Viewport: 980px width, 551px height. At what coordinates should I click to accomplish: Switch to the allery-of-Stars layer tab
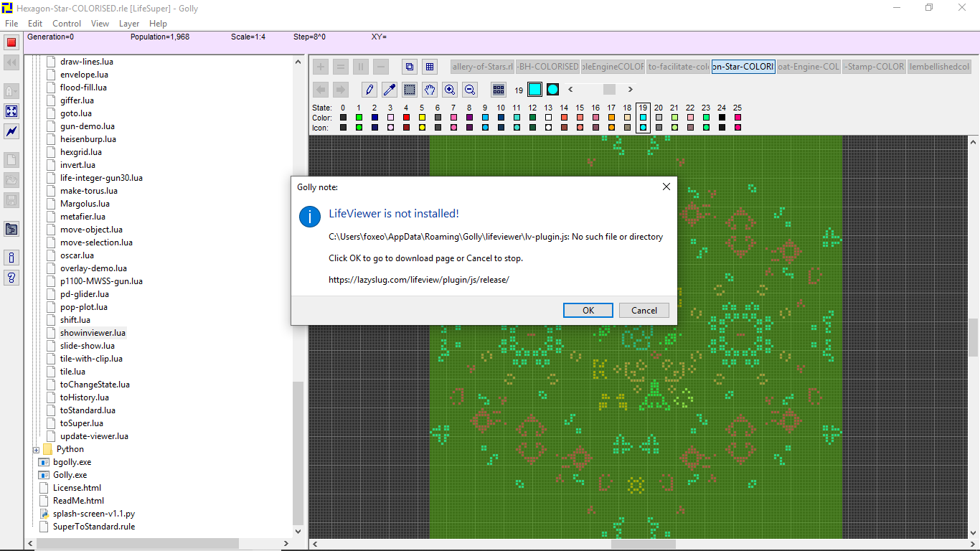(x=483, y=67)
